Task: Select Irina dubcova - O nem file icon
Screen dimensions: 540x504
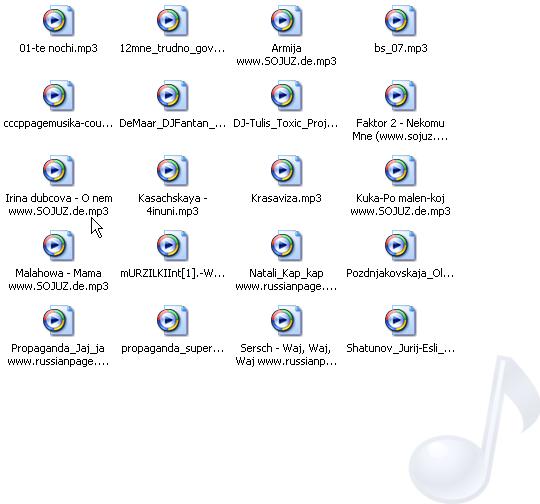Action: [x=58, y=171]
